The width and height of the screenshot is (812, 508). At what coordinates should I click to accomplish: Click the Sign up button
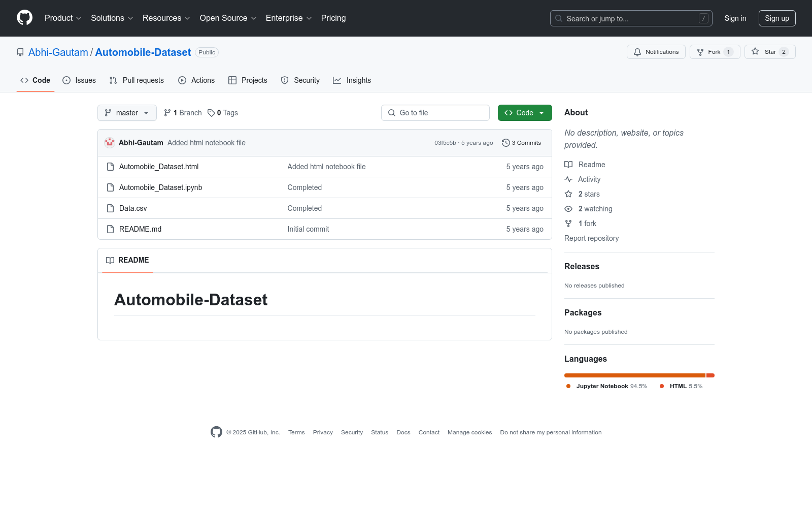777,18
